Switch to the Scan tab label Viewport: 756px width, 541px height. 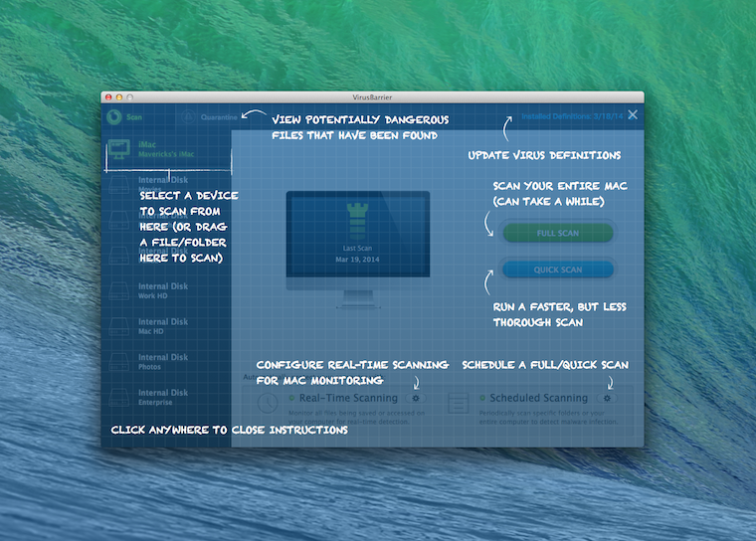tap(134, 117)
